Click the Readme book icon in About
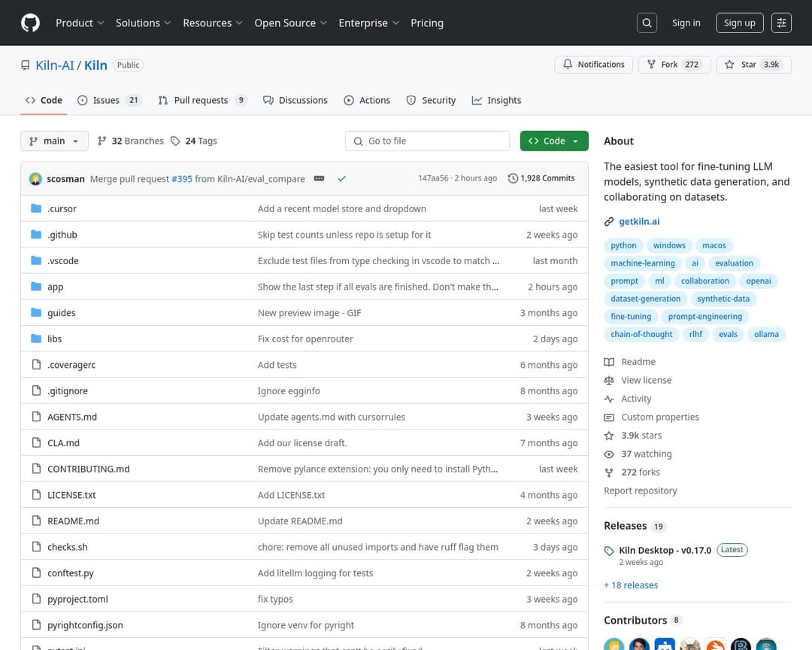The height and width of the screenshot is (650, 812). pyautogui.click(x=609, y=362)
